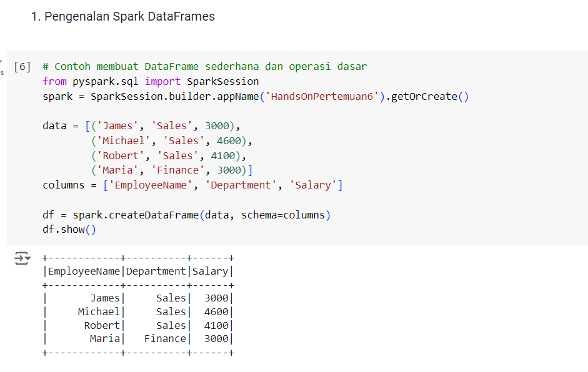Click inside the code cell area
This screenshot has width=588, height=372.
250,156
